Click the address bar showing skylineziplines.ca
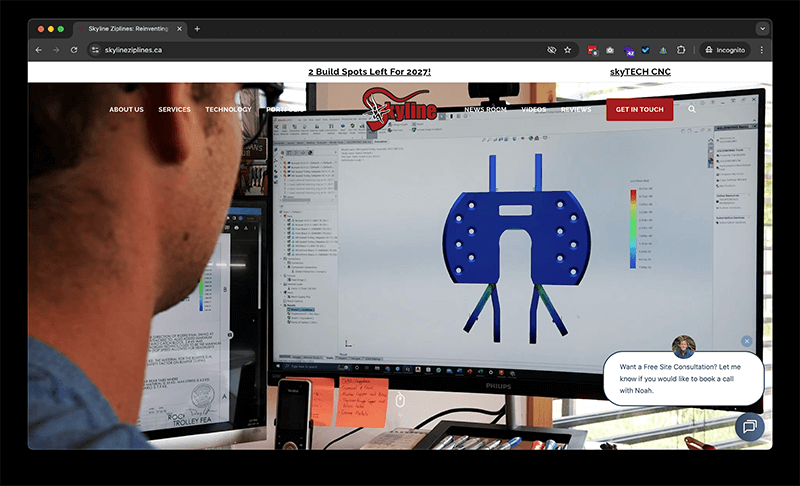This screenshot has width=800, height=486. pyautogui.click(x=300, y=49)
